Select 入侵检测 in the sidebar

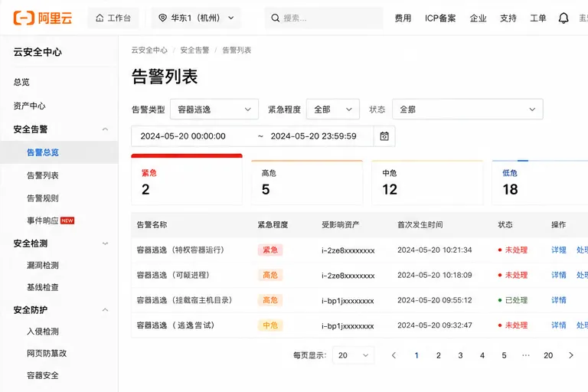pos(43,332)
